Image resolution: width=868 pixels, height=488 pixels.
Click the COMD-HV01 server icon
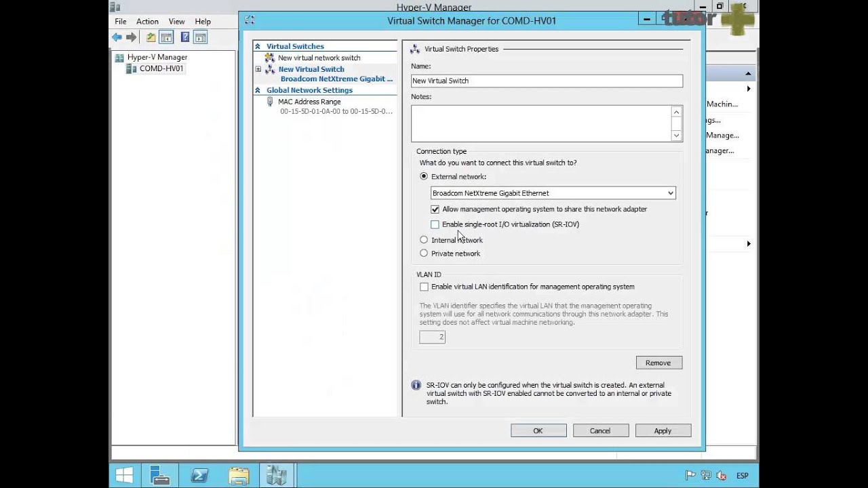coord(132,68)
